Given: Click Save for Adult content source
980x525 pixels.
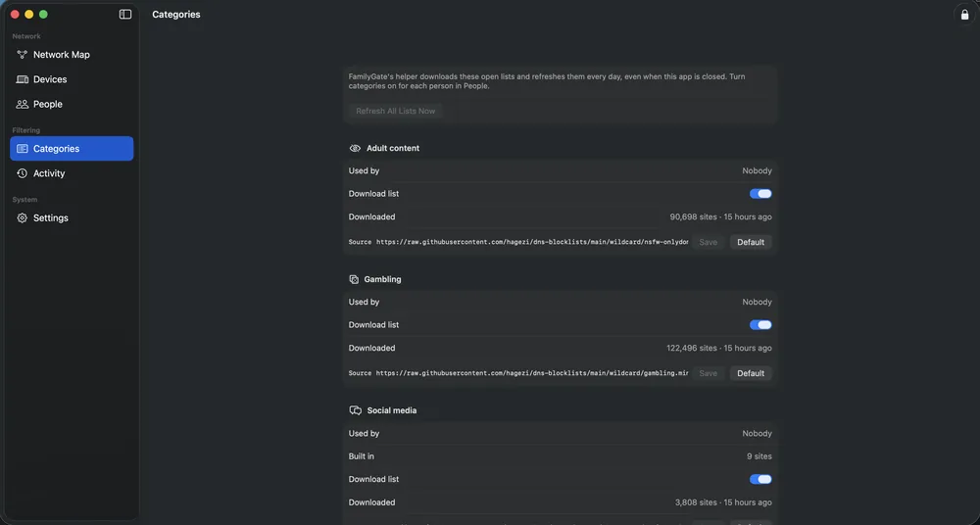Looking at the screenshot, I should [x=709, y=242].
